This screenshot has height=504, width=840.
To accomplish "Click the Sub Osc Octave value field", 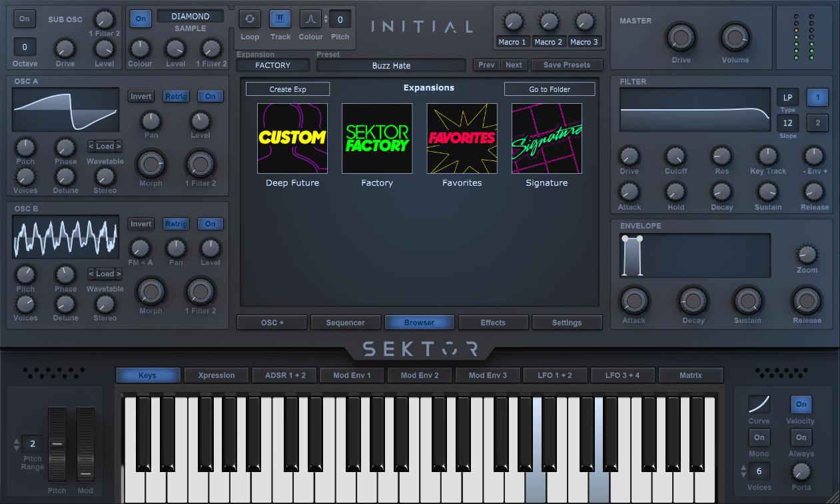I will click(x=25, y=47).
